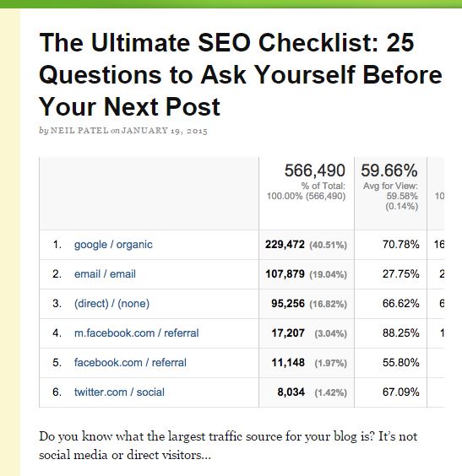Viewport: 462px width, 476px height.
Task: Open the email / email source link
Action: [x=105, y=274]
